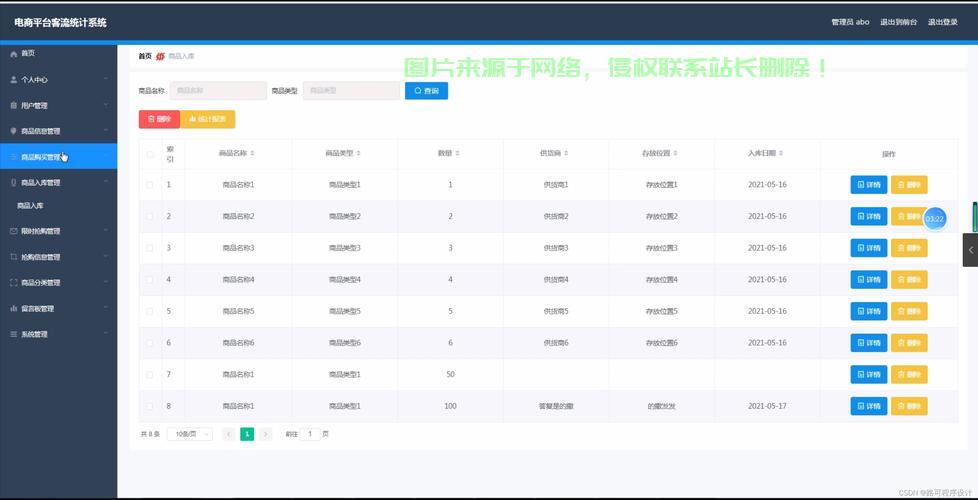Click the 2021-05-17 date cell
The height and width of the screenshot is (500, 978).
767,406
